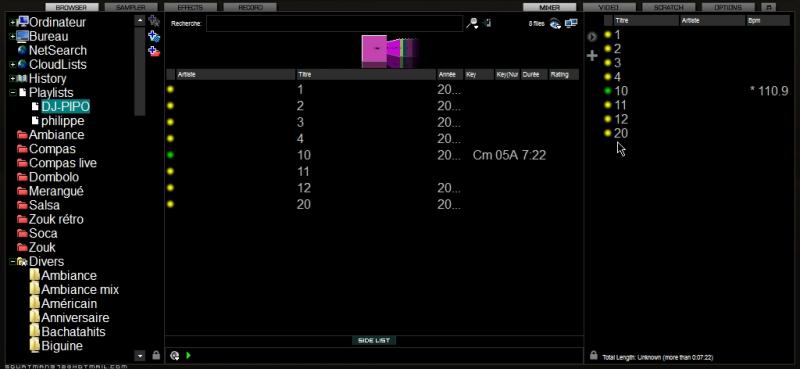Click the add virtual folder red icon

(154, 51)
